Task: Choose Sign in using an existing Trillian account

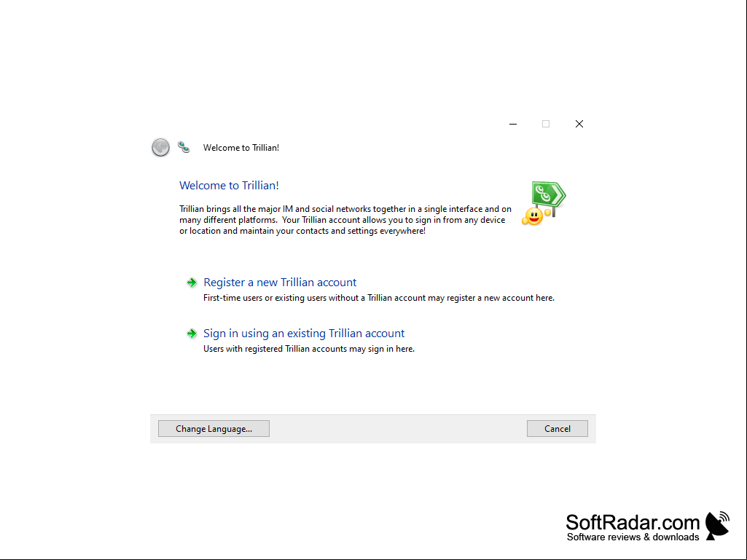Action: click(x=304, y=334)
